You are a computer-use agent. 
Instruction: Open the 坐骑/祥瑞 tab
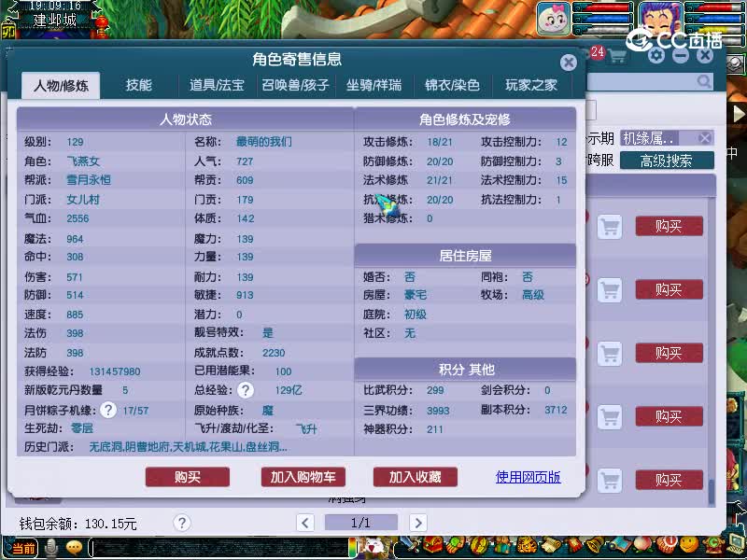tap(374, 86)
